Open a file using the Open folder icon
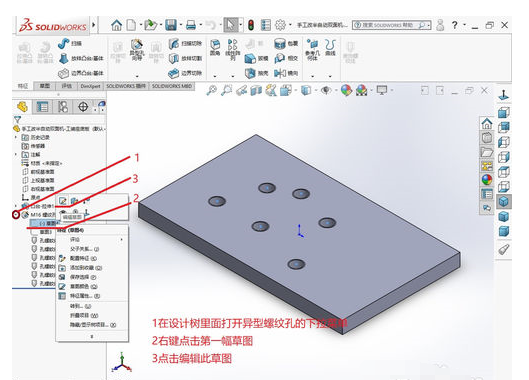The image size is (529, 380). [x=150, y=25]
